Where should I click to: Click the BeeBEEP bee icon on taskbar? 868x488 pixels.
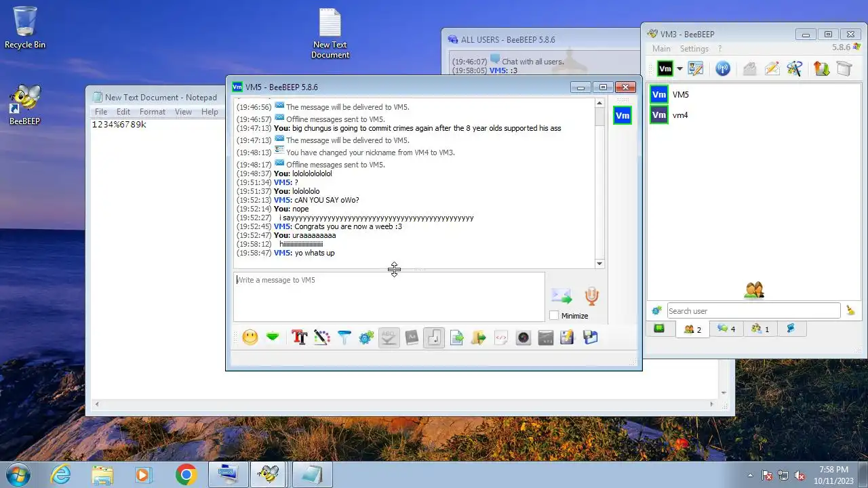click(269, 474)
